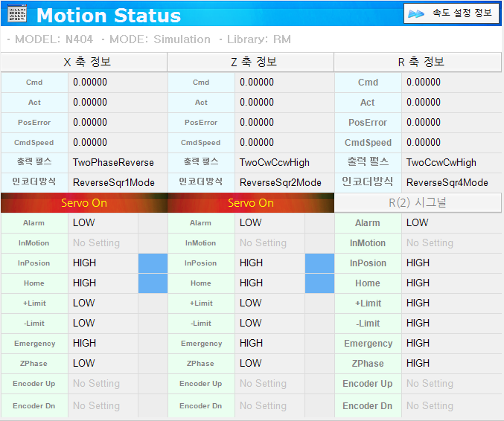This screenshot has width=504, height=421.
Task: Click Z axis Act value 0.00000
Action: [257, 103]
